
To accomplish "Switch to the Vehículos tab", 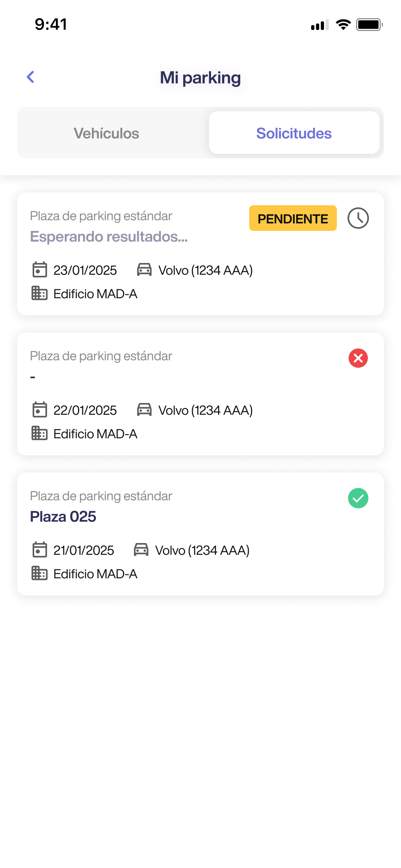I will [106, 133].
